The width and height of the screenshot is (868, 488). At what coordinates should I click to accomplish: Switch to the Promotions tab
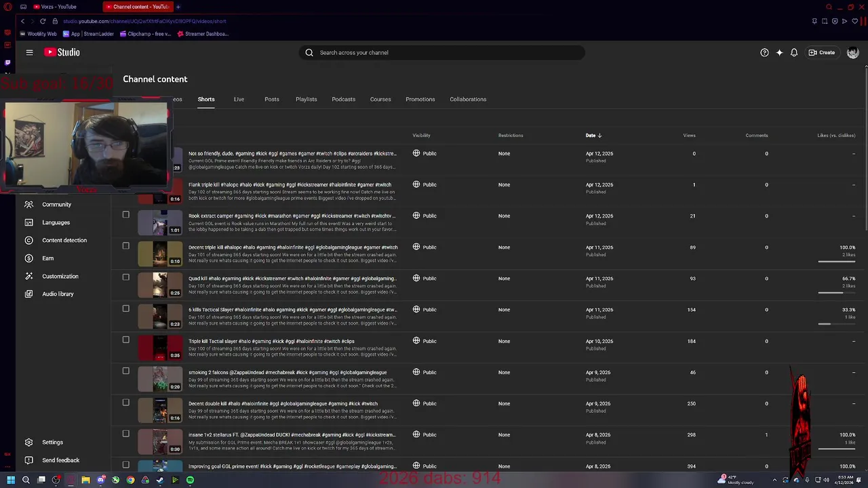(420, 99)
